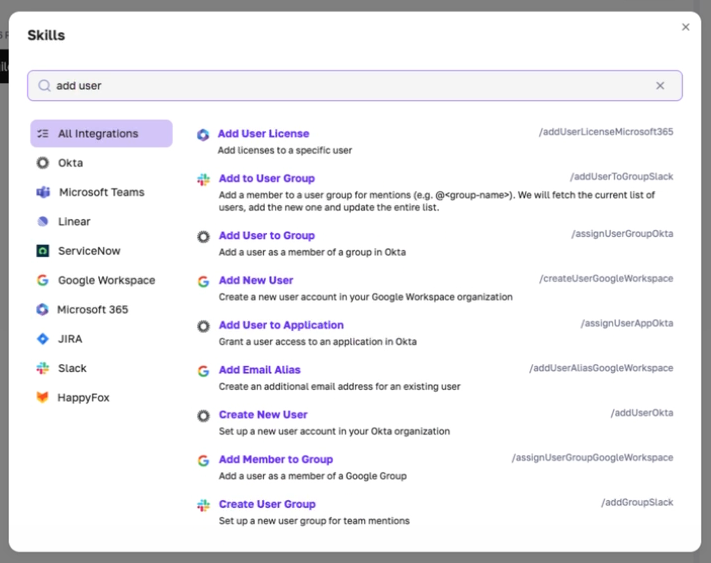711x563 pixels.
Task: Filter skills by Okta
Action: click(x=70, y=163)
